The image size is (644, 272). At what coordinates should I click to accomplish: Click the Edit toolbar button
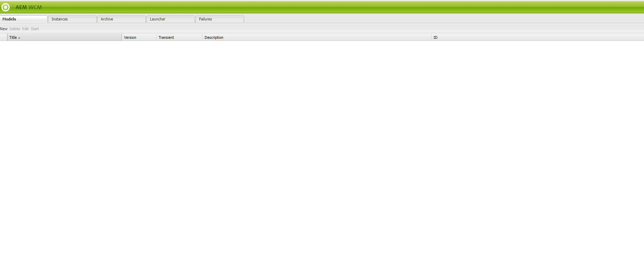[26, 29]
